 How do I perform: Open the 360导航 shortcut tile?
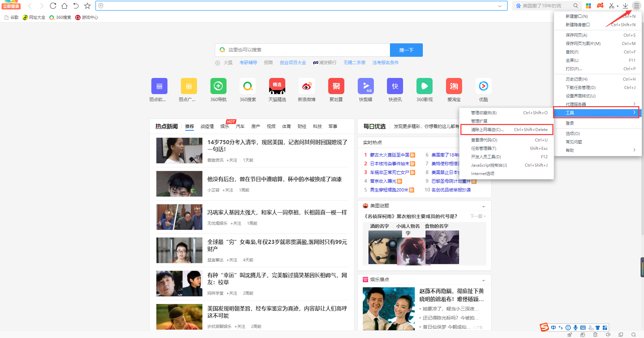(218, 90)
